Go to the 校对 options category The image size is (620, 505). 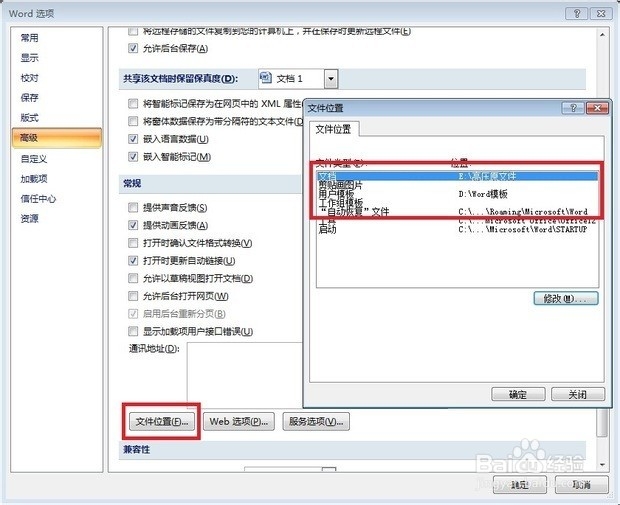pyautogui.click(x=30, y=78)
